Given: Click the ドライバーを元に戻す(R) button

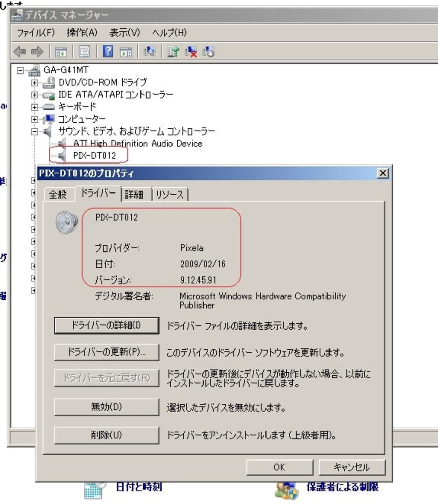Looking at the screenshot, I should pos(106,378).
